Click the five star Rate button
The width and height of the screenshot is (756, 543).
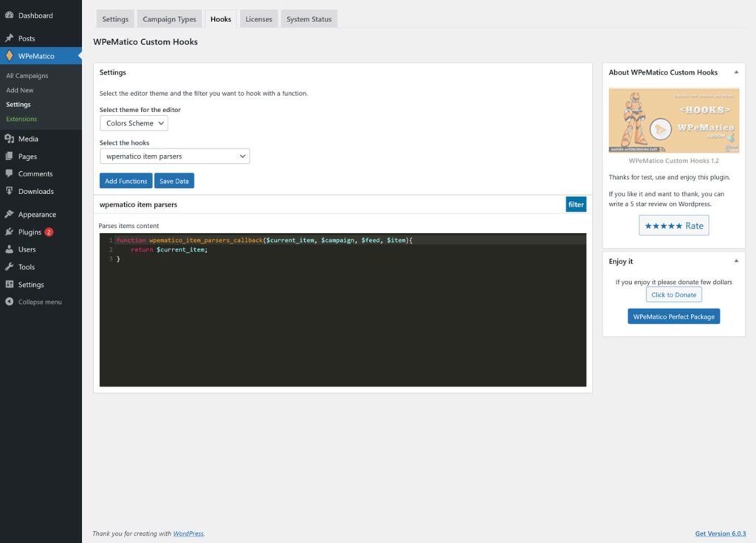click(x=673, y=226)
